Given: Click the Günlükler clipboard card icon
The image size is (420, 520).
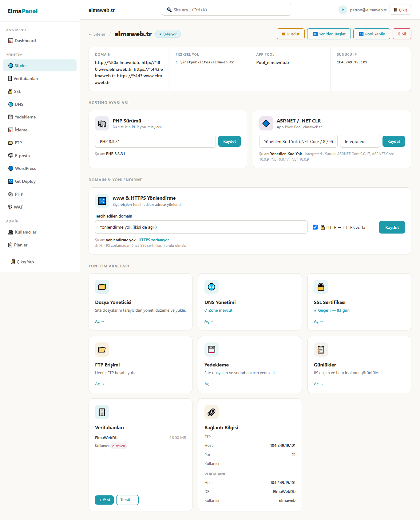Looking at the screenshot, I should click(321, 350).
